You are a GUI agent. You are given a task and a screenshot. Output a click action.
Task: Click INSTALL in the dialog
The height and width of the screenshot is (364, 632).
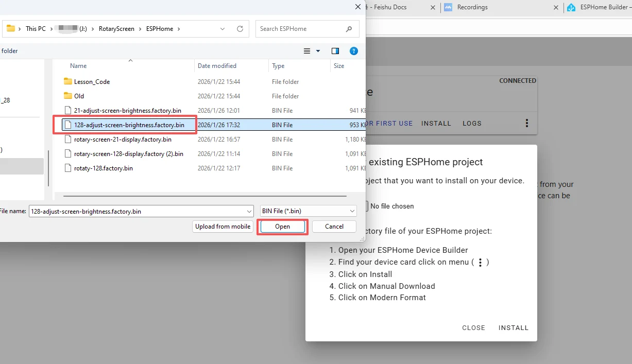click(513, 327)
